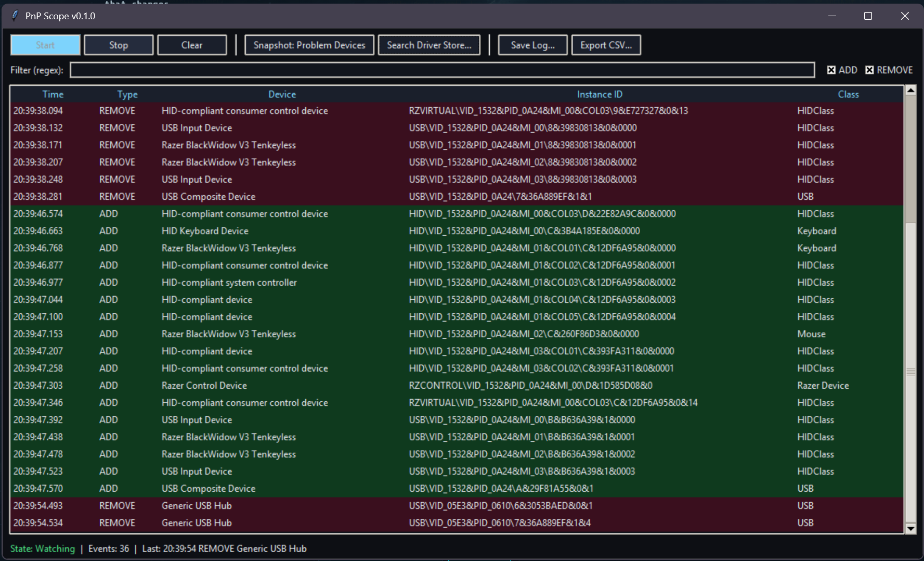Select the 20:39:47.207 HID-compliant device row
924x561 pixels.
[x=457, y=351]
